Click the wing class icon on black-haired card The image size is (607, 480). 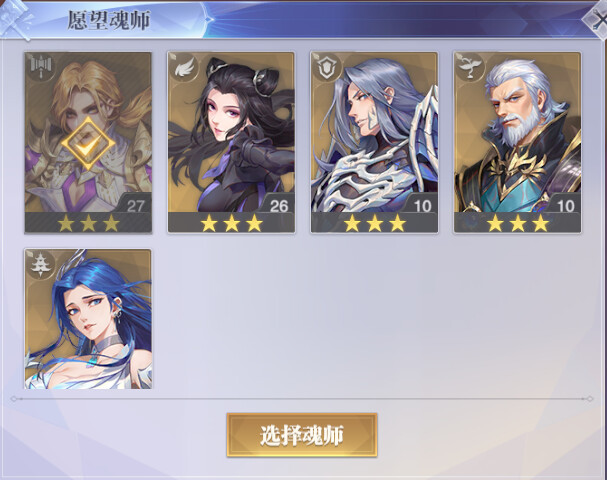click(184, 69)
